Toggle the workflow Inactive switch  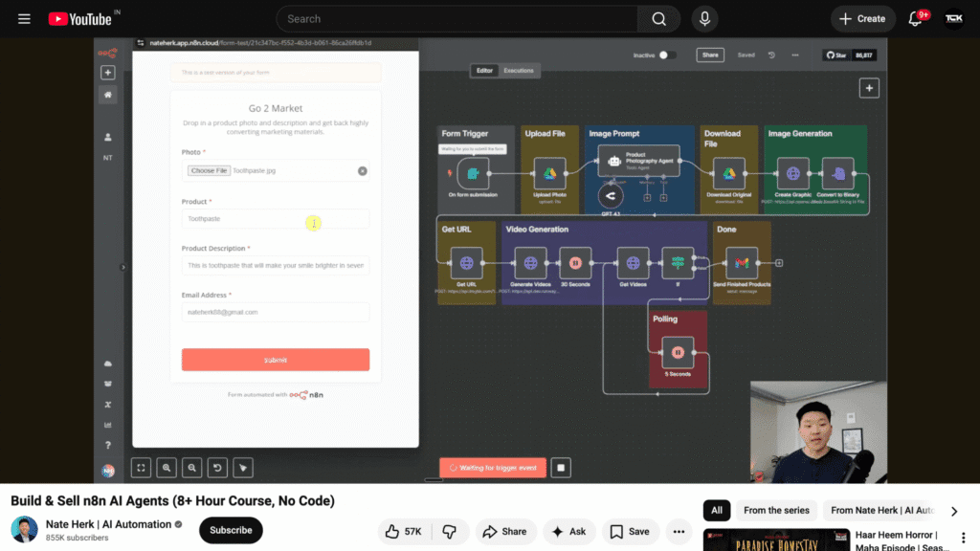pyautogui.click(x=667, y=55)
